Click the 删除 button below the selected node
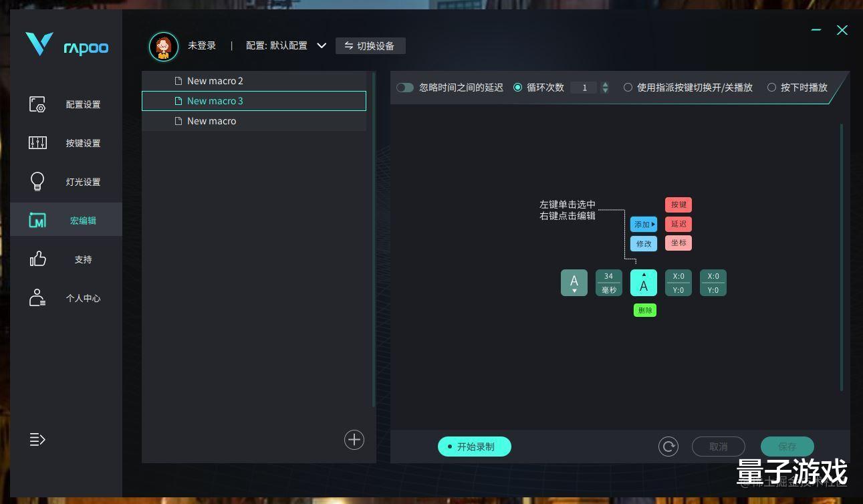Viewport: 863px width, 504px height. click(644, 309)
